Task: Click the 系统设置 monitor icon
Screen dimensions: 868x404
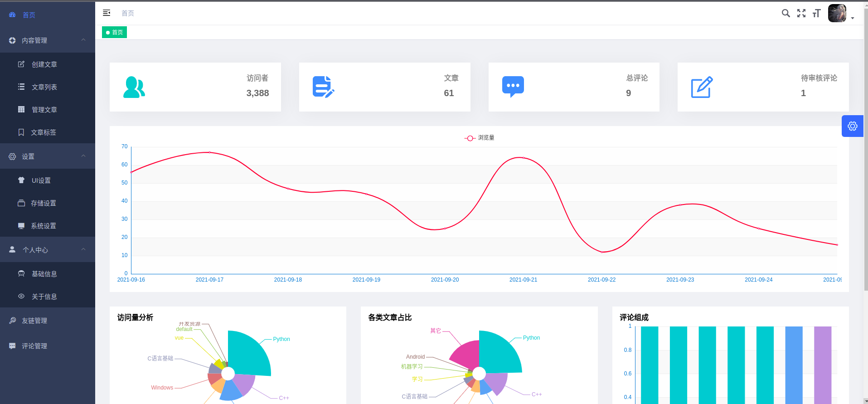Action: click(21, 225)
